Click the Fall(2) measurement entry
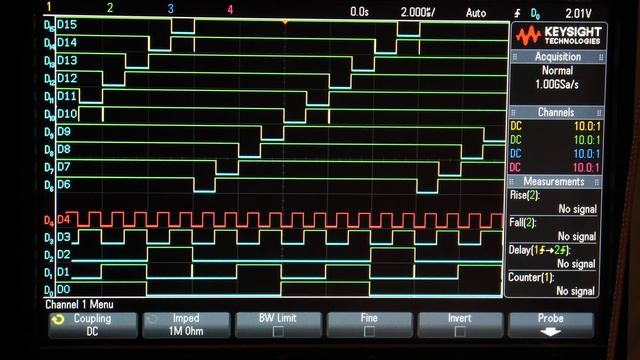 click(553, 229)
